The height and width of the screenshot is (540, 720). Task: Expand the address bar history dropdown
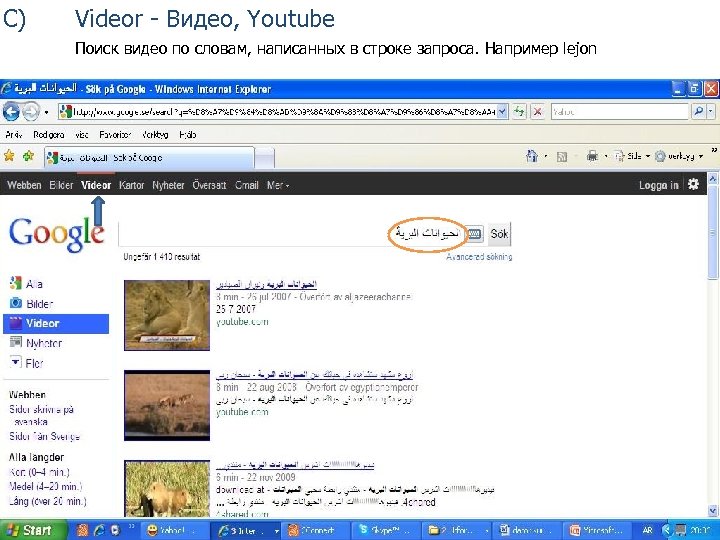click(x=503, y=112)
